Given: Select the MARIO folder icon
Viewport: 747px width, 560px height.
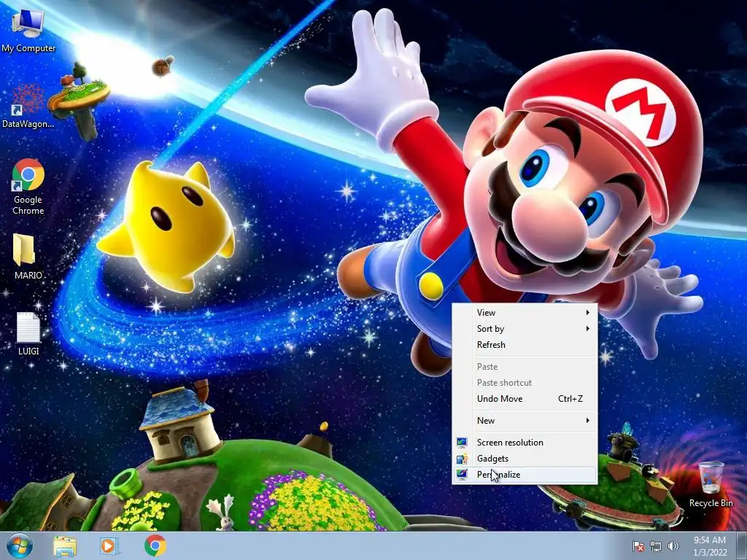Looking at the screenshot, I should click(28, 256).
